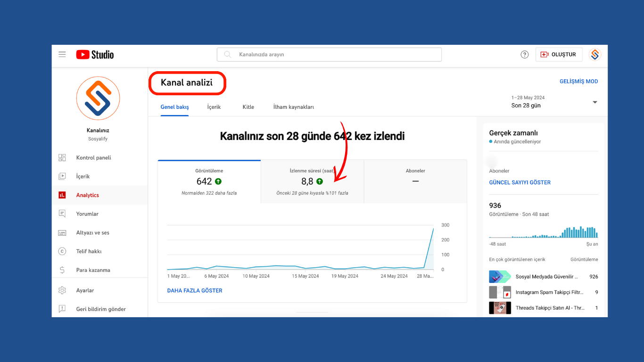Open GELİŞMİŞ MOD advanced mode
This screenshot has height=362, width=644.
[x=579, y=82]
